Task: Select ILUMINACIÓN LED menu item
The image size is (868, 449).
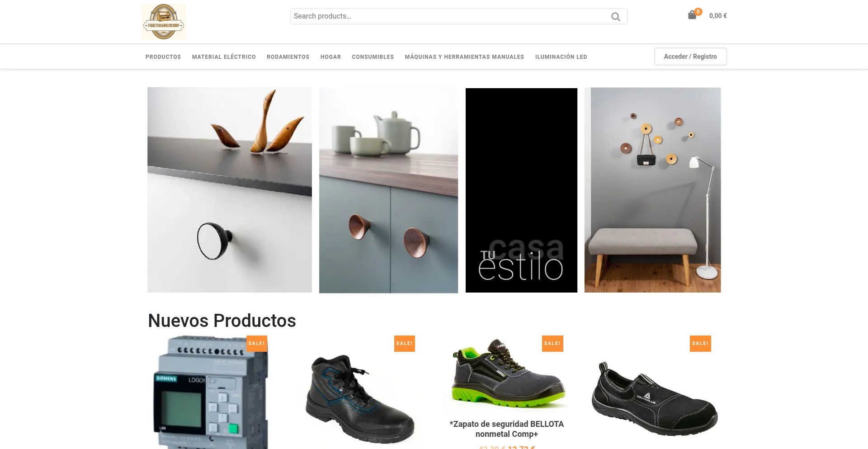Action: [x=561, y=57]
